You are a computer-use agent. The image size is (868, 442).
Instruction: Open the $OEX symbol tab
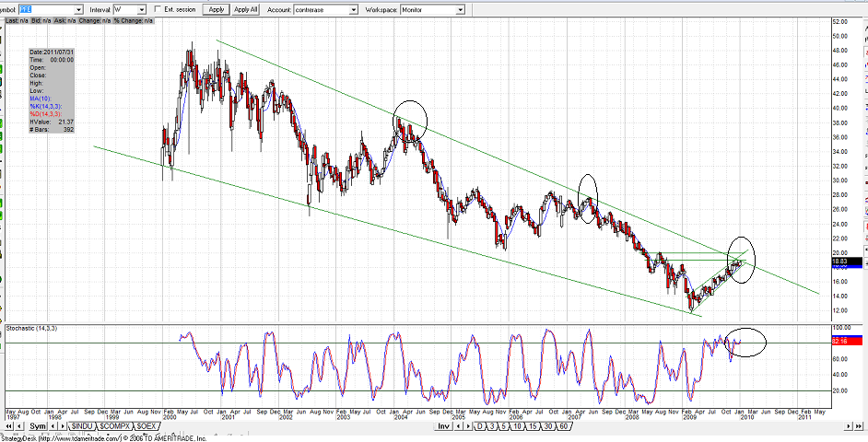pos(146,426)
